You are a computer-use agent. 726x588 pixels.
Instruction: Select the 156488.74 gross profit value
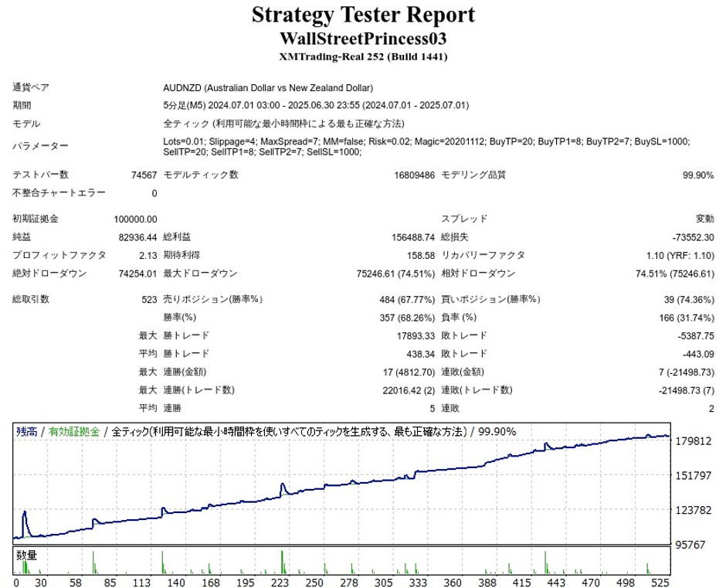pos(413,238)
